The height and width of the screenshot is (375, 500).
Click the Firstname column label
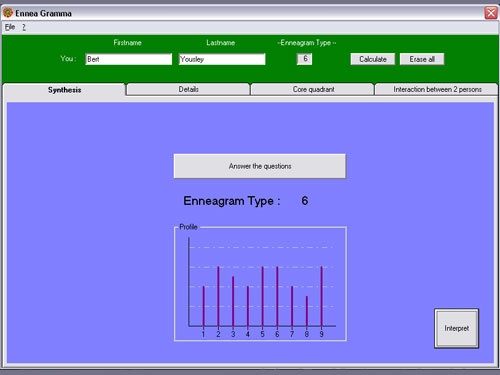(127, 43)
